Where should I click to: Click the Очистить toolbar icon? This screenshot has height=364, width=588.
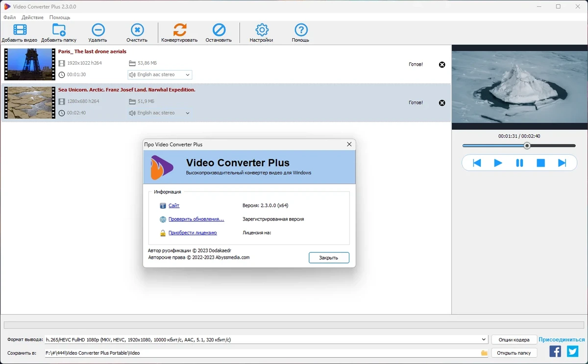[x=137, y=30]
